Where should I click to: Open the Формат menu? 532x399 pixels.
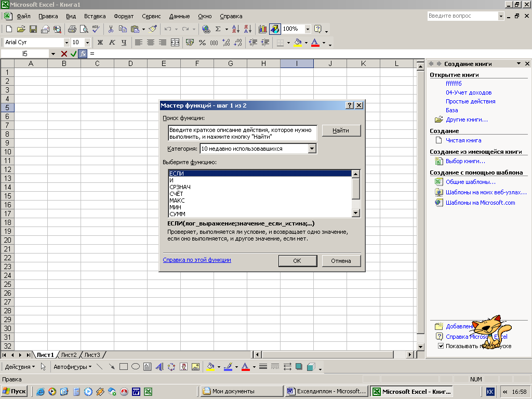[124, 16]
